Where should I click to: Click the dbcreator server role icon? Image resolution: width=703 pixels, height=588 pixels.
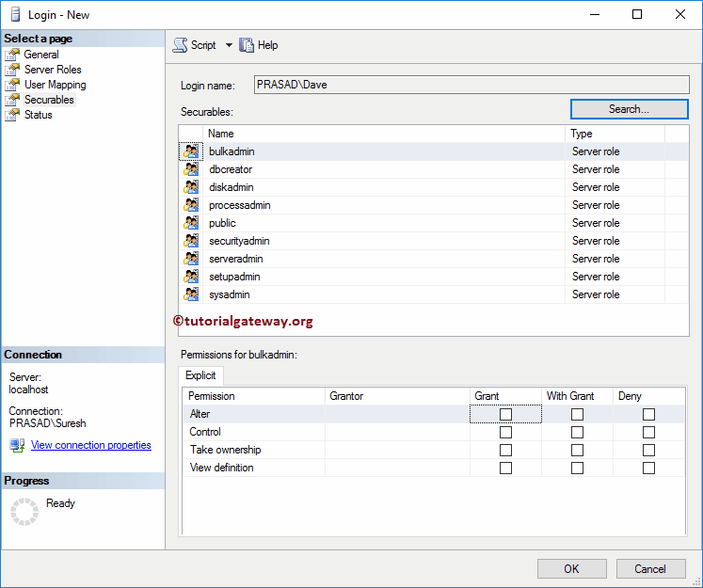(191, 169)
